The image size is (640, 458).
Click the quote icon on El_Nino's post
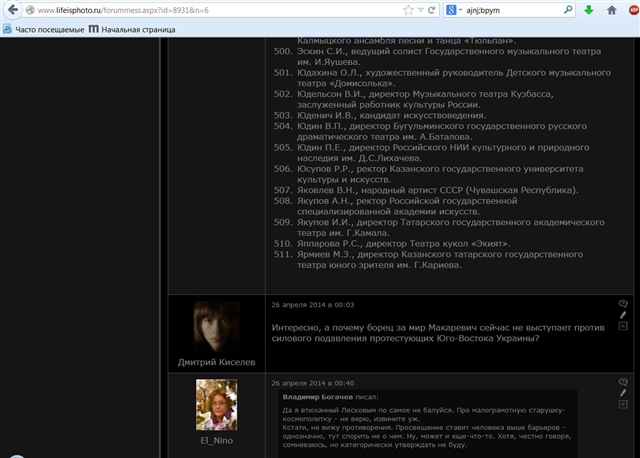[622, 381]
